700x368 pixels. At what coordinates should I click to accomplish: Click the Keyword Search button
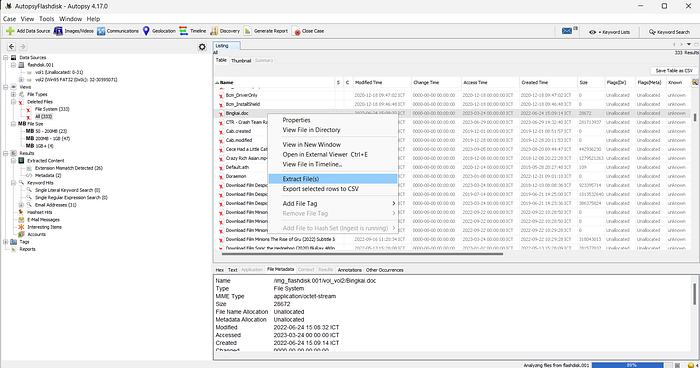[669, 32]
